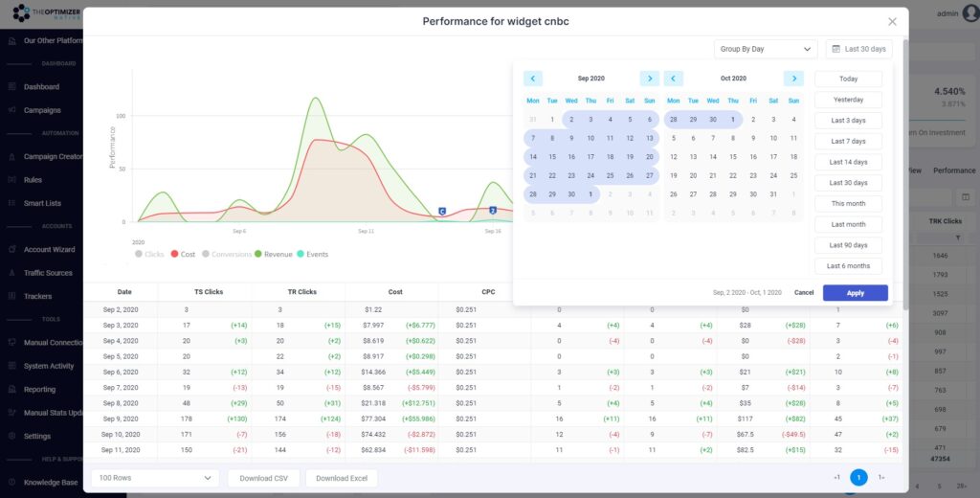Select the Last month preset
The width and height of the screenshot is (980, 498).
[x=848, y=224]
